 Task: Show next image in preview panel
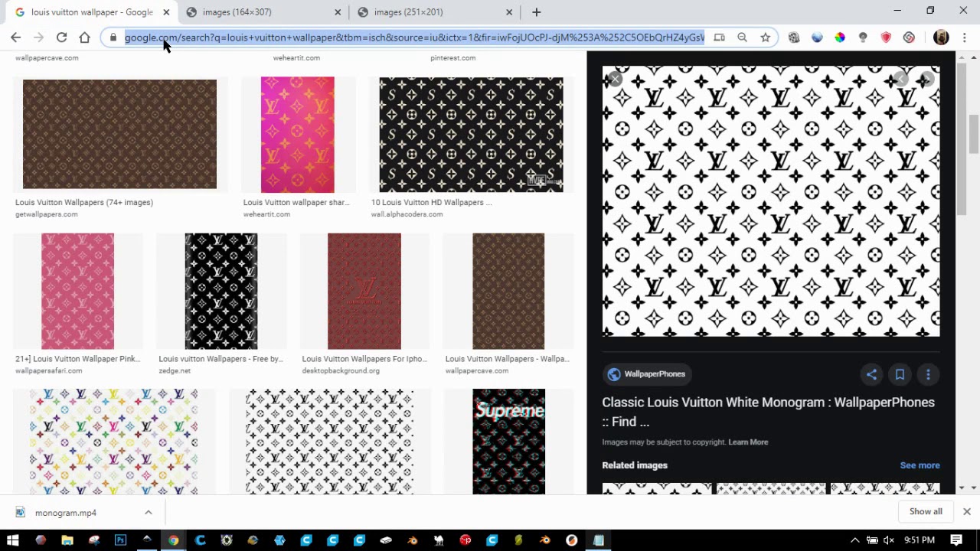tap(926, 79)
